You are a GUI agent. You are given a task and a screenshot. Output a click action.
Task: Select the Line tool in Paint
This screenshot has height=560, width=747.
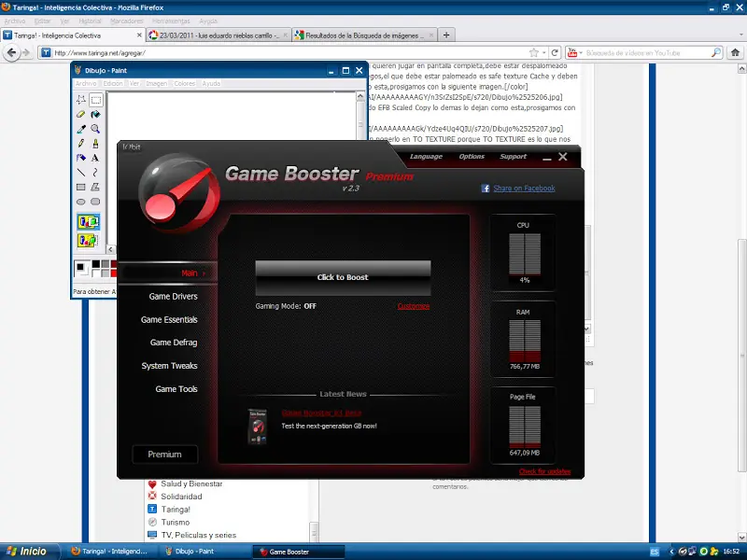click(x=81, y=173)
